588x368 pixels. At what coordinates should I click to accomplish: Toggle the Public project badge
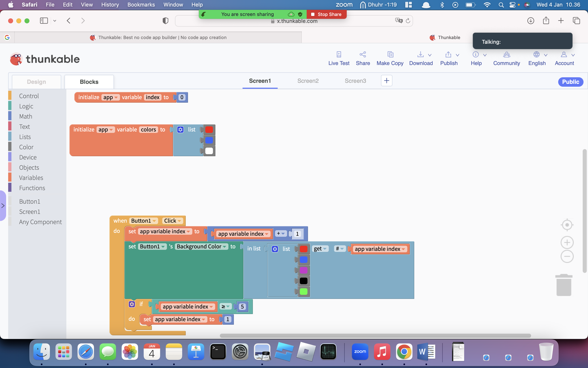570,82
